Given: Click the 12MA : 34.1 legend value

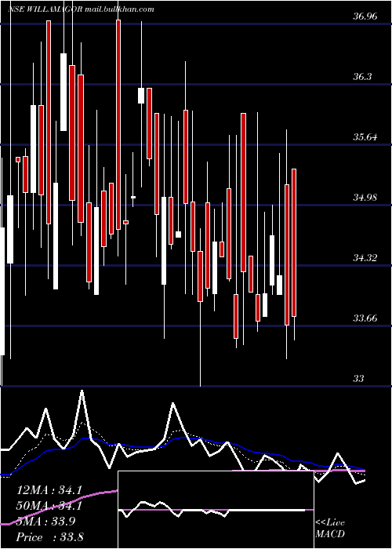Looking at the screenshot, I should [49, 490].
